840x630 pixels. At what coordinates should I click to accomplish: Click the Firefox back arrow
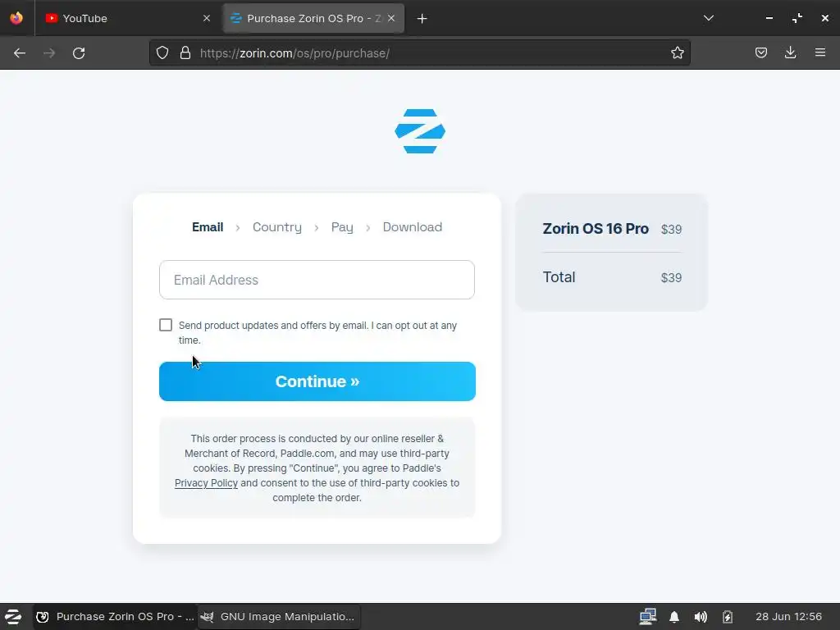coord(20,53)
